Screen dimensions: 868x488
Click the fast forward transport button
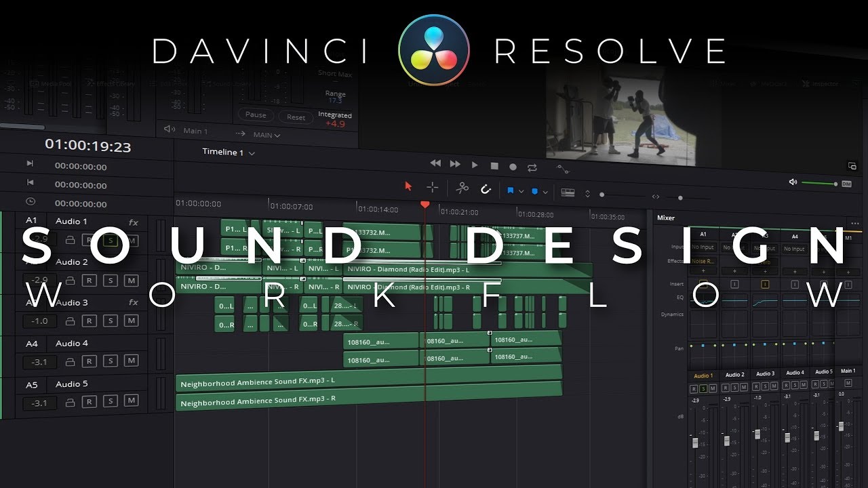(x=455, y=164)
